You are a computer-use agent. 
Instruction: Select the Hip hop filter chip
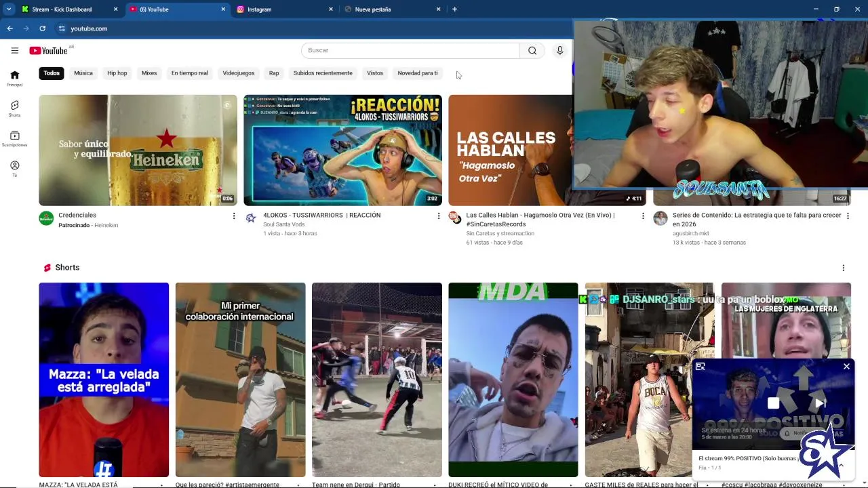117,73
